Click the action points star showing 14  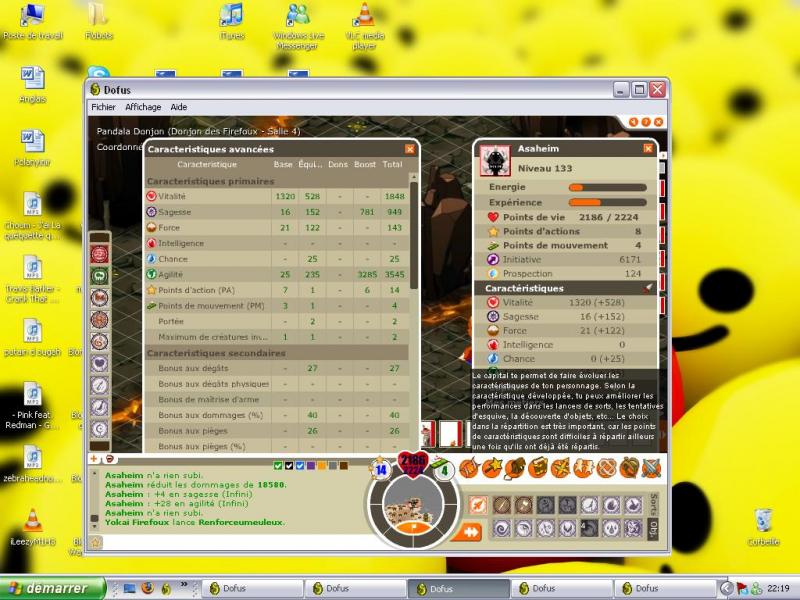[381, 468]
